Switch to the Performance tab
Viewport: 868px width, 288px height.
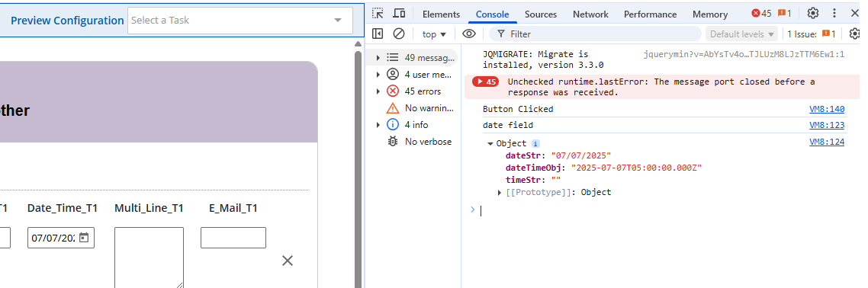(650, 14)
